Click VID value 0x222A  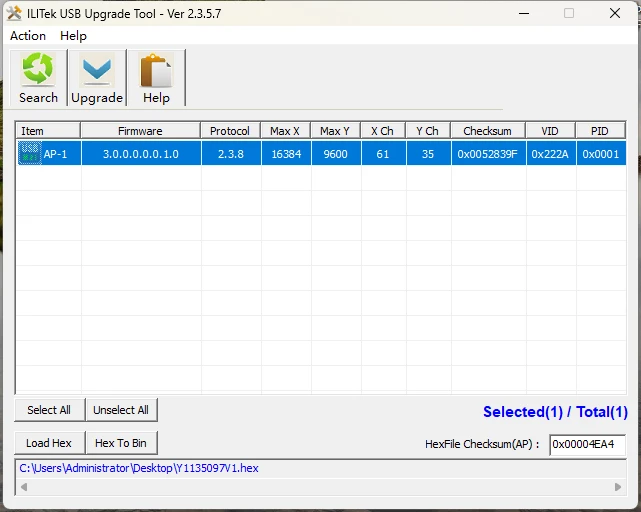pyautogui.click(x=550, y=154)
